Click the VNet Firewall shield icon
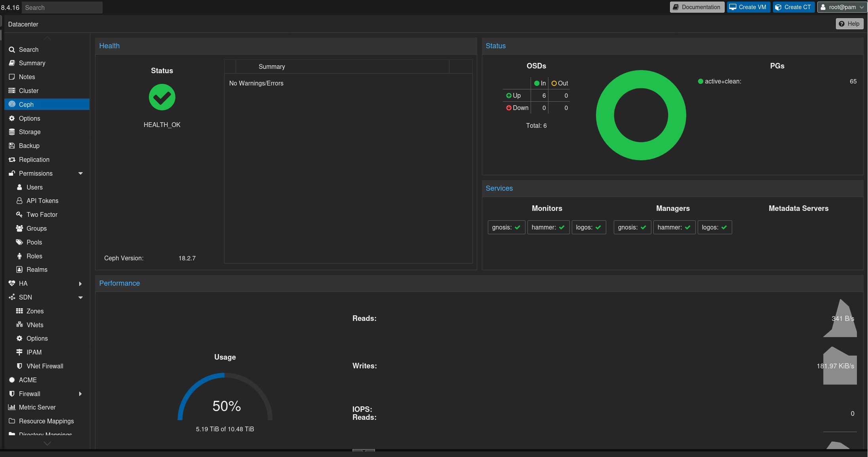This screenshot has height=457, width=868. click(x=19, y=366)
